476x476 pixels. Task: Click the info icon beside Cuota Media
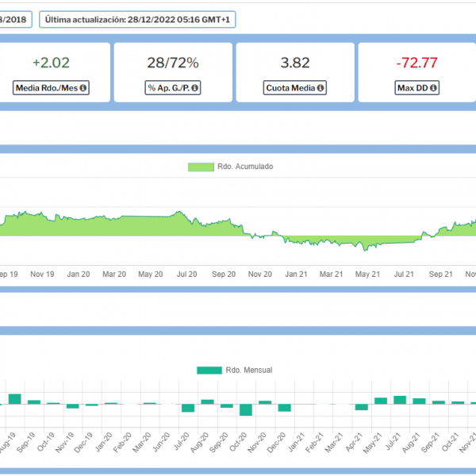pyautogui.click(x=321, y=88)
